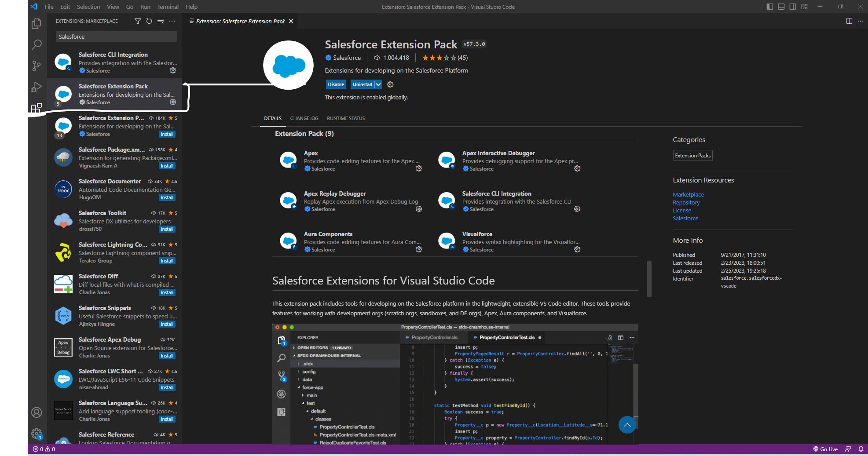Screen dimensions: 868x456
Task: Click Go Live in status bar
Action: pyautogui.click(x=825, y=449)
